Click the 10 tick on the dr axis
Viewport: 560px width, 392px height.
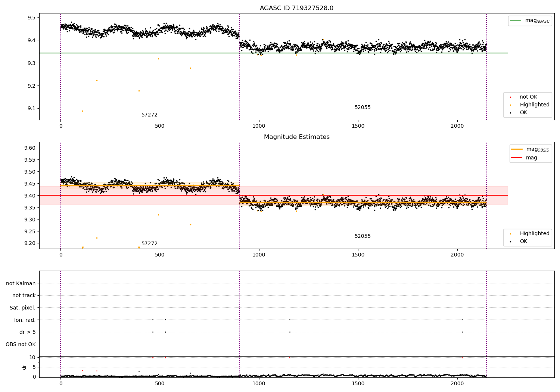[x=32, y=357]
